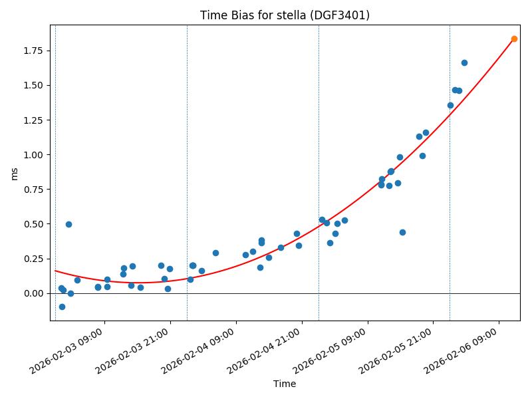Click the 'Time' x-axis label
The width and height of the screenshot is (532, 399).
(x=285, y=384)
